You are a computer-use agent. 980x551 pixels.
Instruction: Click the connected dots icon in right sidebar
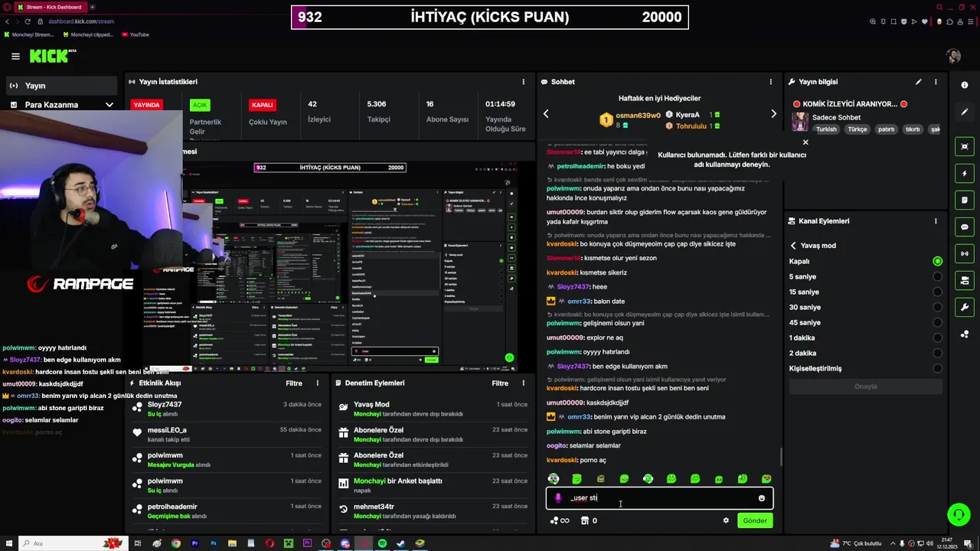[965, 334]
